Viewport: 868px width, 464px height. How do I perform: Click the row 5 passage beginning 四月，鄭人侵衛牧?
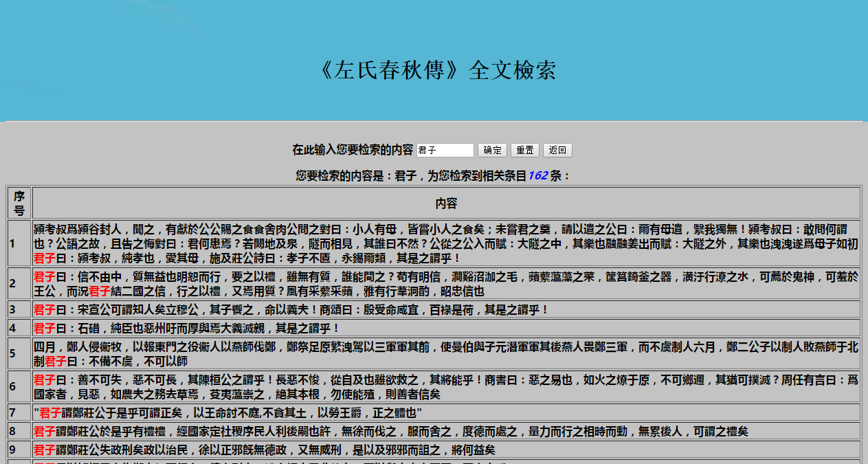(x=446, y=353)
